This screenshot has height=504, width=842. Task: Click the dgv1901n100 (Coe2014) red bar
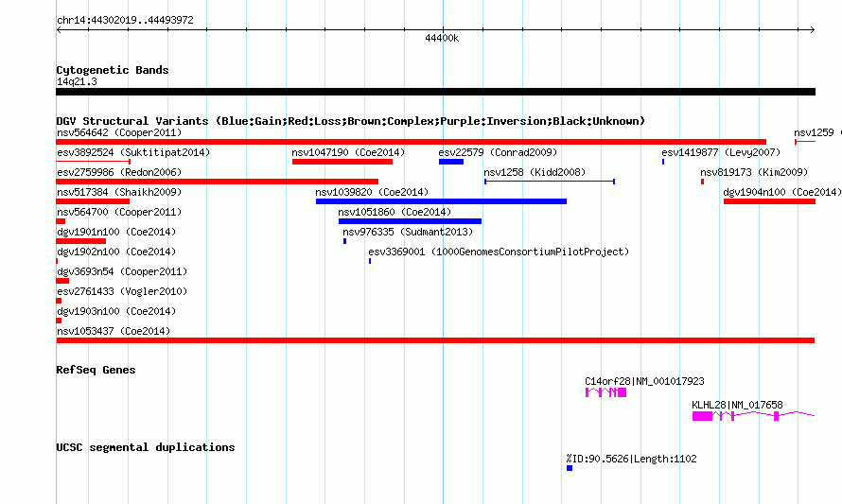pyautogui.click(x=80, y=241)
